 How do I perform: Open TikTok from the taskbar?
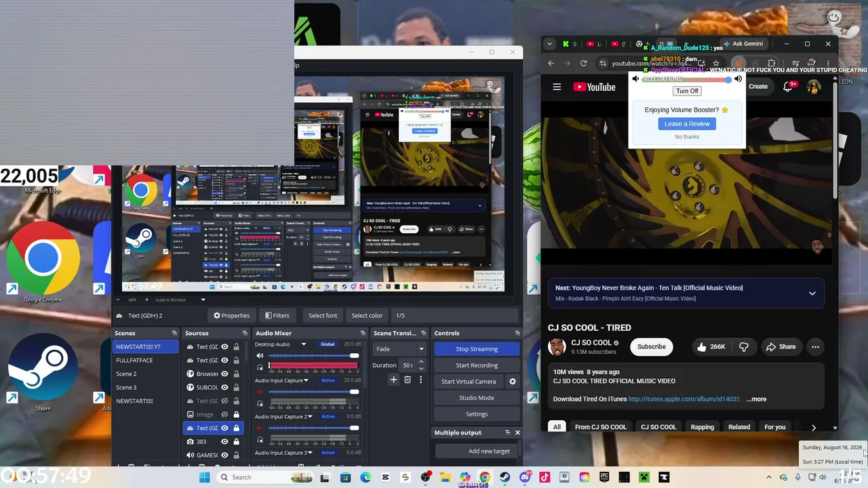click(545, 477)
